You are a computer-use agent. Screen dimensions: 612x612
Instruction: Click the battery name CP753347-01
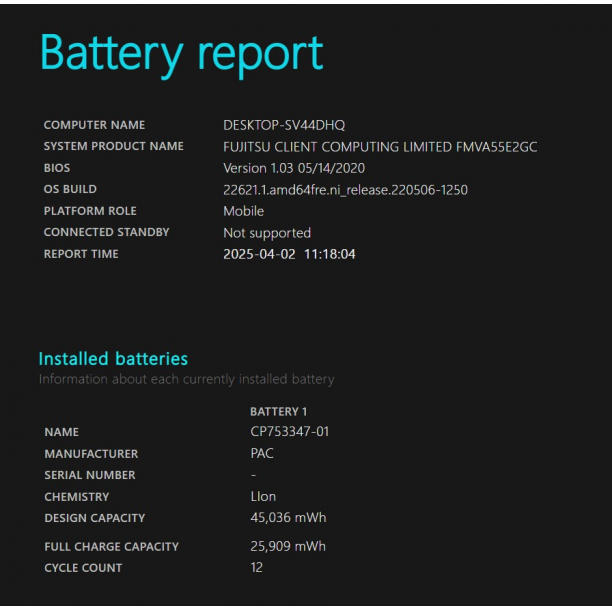click(290, 432)
